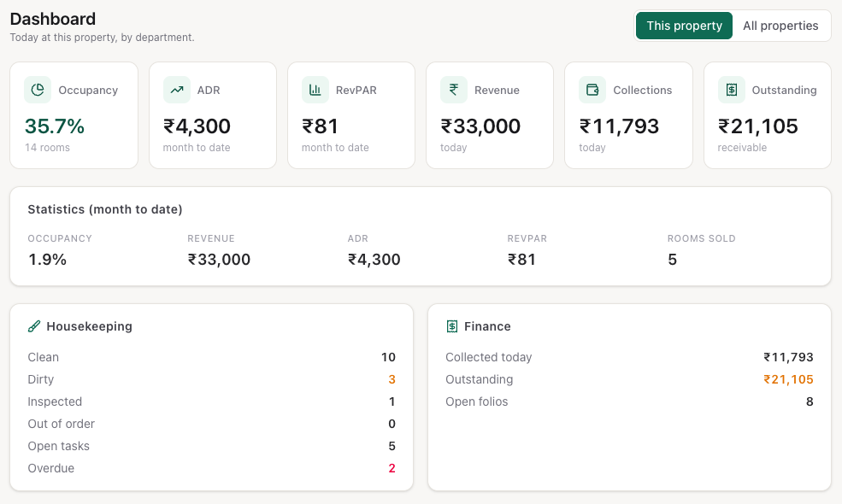Click the Occupancy pie chart icon
Viewport: 842px width, 504px height.
[38, 90]
